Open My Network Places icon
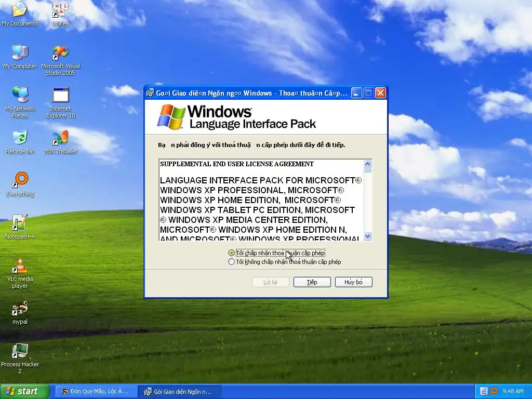This screenshot has width=532, height=399. coord(20,102)
